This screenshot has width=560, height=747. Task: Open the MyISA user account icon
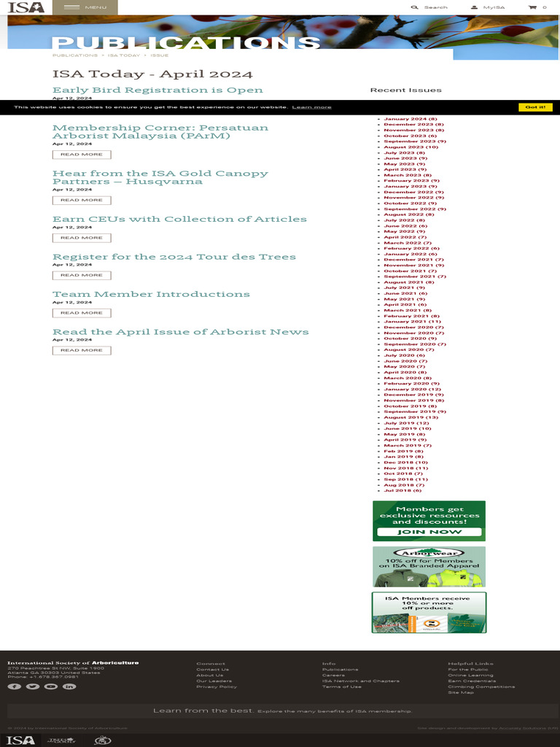pyautogui.click(x=475, y=7)
